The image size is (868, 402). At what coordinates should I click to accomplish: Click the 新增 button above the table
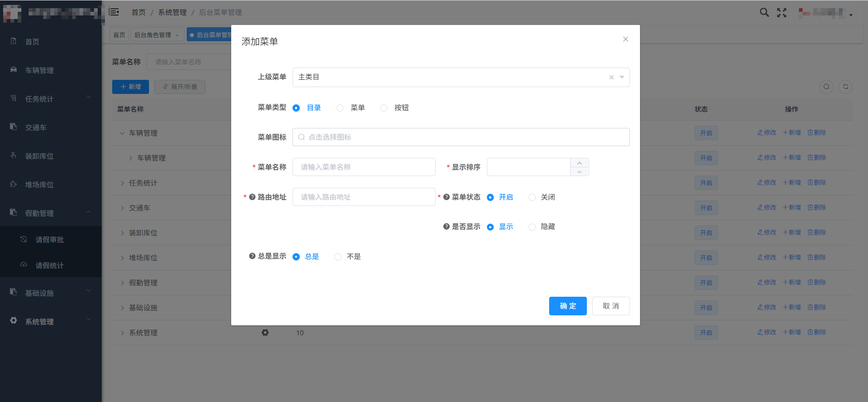click(130, 87)
